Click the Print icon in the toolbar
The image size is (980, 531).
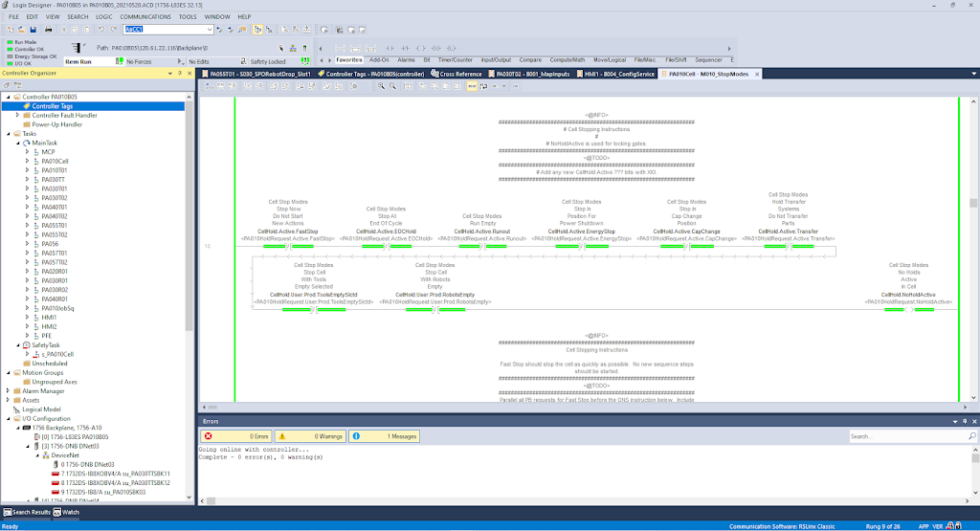[x=48, y=30]
